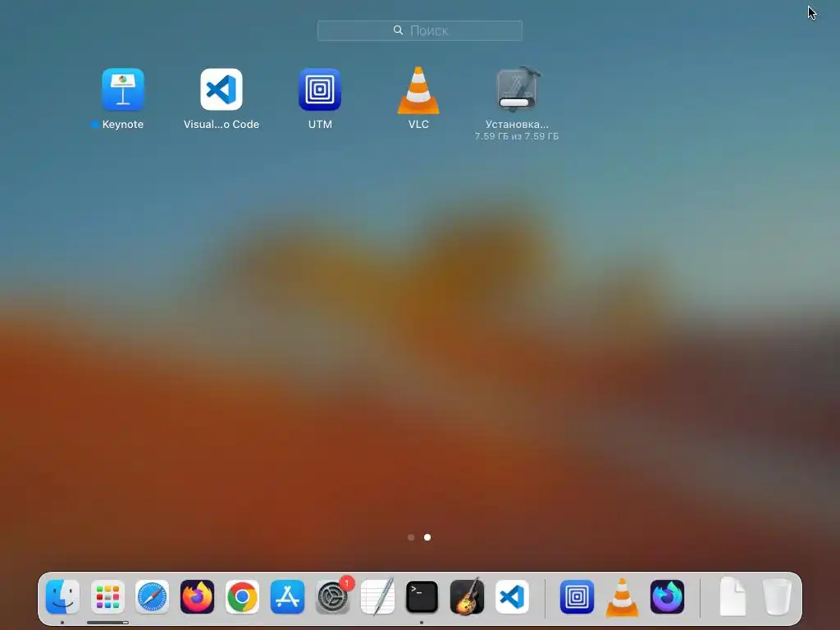Open the document file in the Dock

pos(733,596)
